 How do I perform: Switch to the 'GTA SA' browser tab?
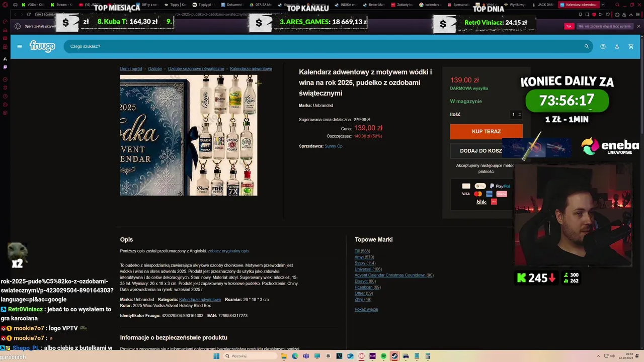(260, 5)
